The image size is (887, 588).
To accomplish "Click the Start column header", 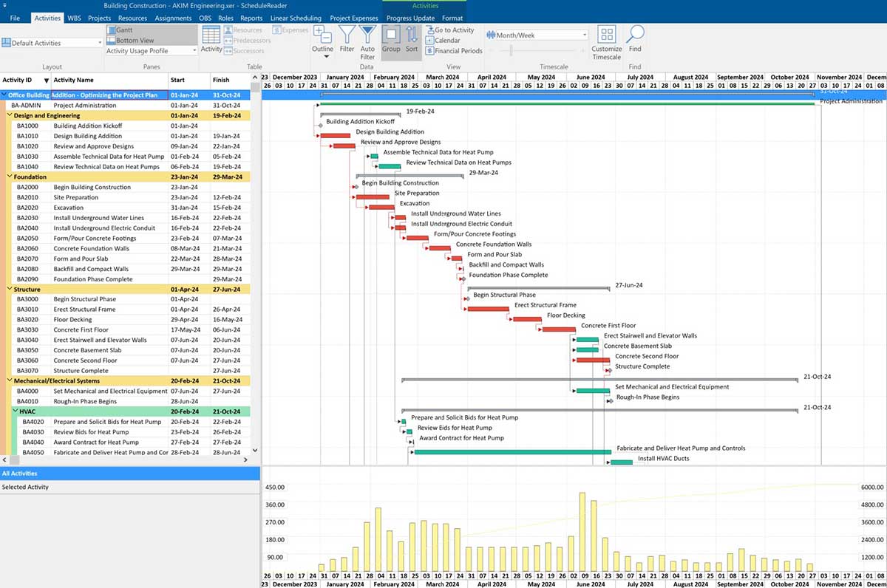I will pyautogui.click(x=189, y=80).
